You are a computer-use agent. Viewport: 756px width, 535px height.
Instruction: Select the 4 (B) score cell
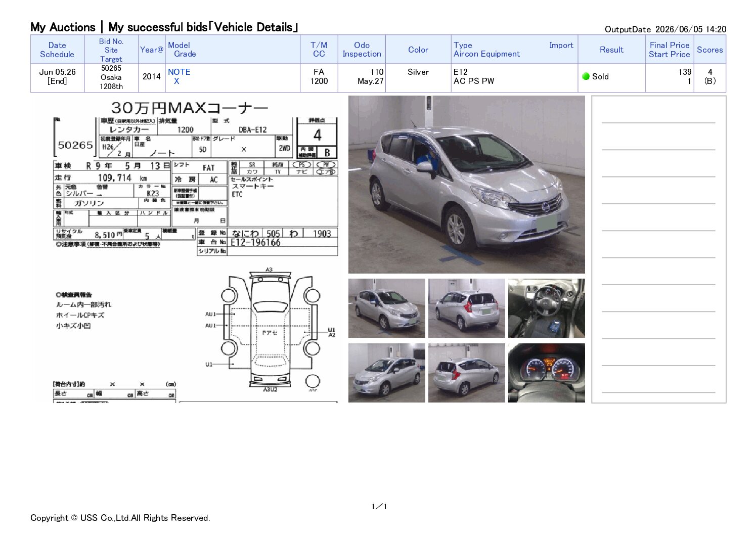pos(710,78)
